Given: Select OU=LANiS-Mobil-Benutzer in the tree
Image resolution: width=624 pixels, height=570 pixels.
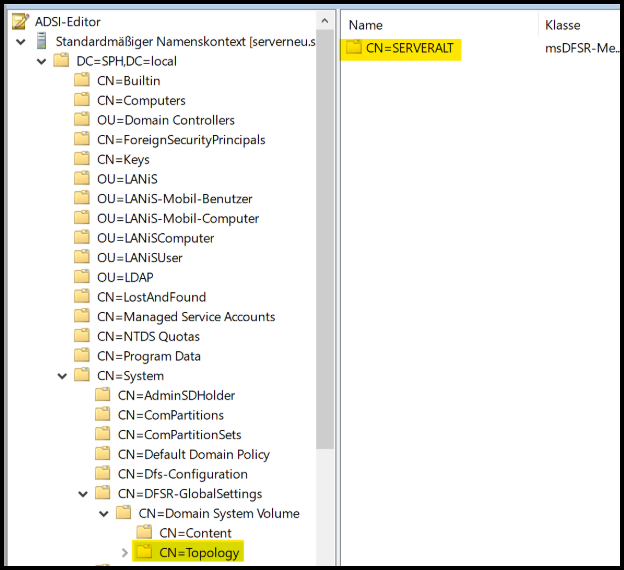Looking at the screenshot, I should (174, 199).
